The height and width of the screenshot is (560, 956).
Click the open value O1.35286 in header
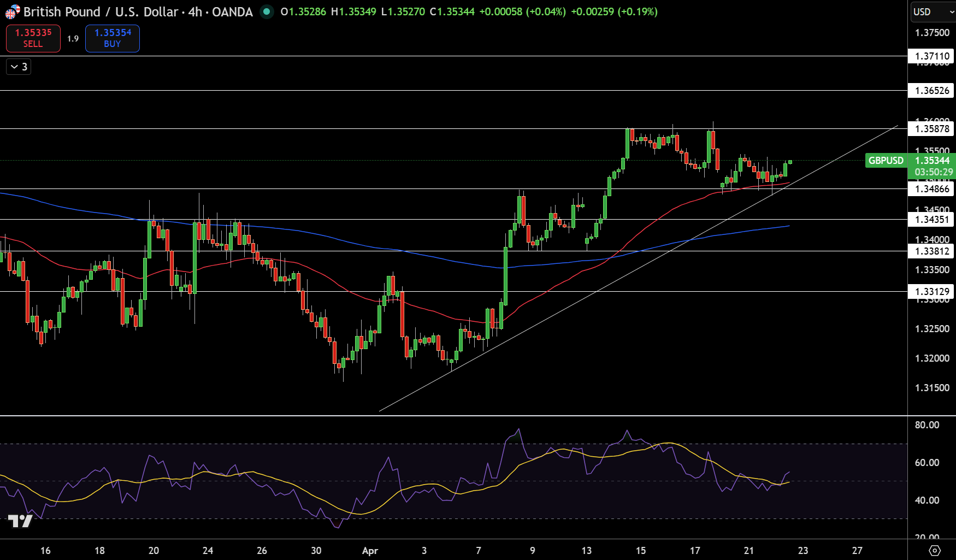click(x=303, y=11)
